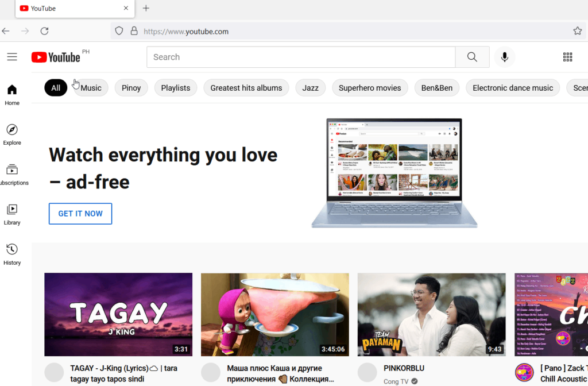
Task: Open the TAGAY - J-King (Lyrics) title
Action: tap(124, 373)
